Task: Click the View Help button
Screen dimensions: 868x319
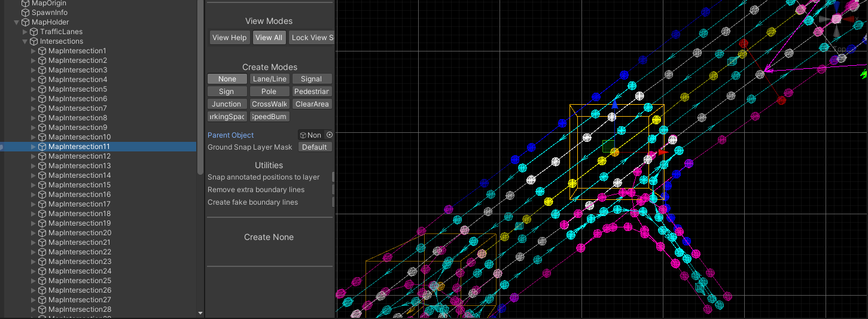Action: [x=229, y=38]
